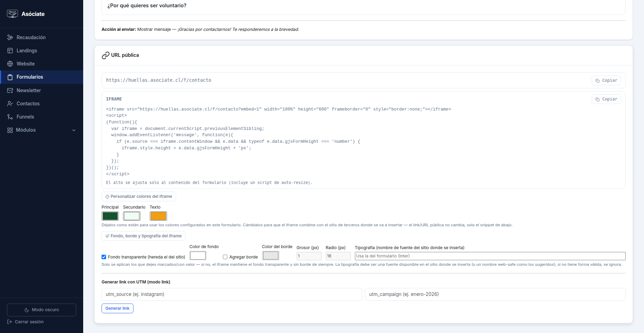Click the Website globe icon
The image size is (644, 333).
coord(10,64)
